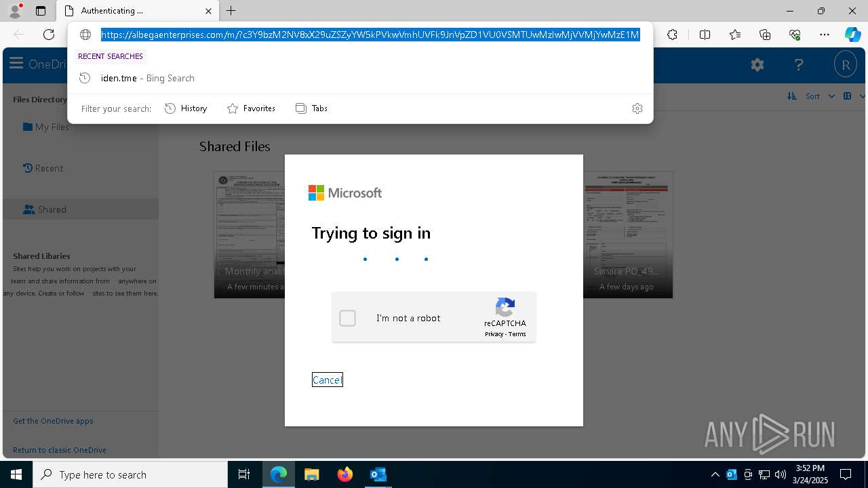
Task: Open browser Extensions icon
Action: pyautogui.click(x=672, y=35)
